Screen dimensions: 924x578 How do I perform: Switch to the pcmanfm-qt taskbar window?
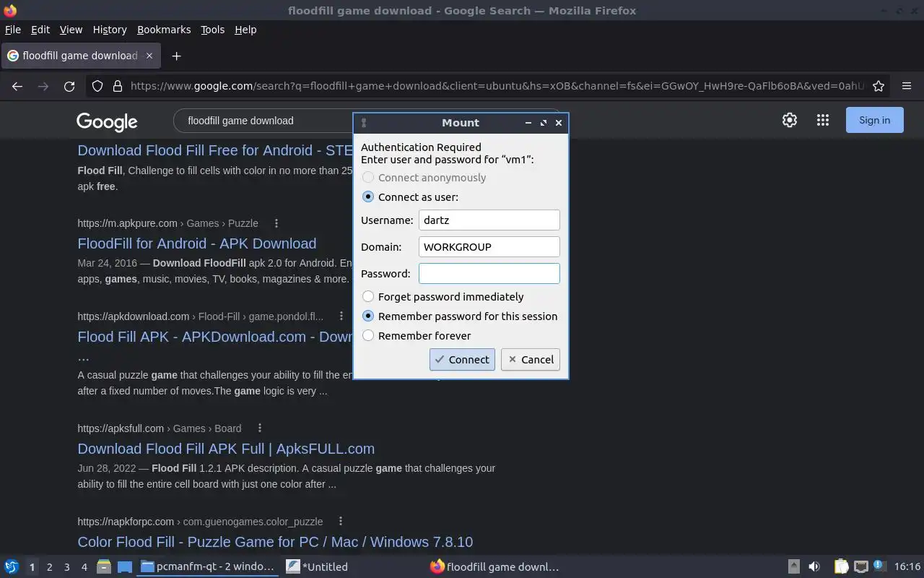pos(208,566)
